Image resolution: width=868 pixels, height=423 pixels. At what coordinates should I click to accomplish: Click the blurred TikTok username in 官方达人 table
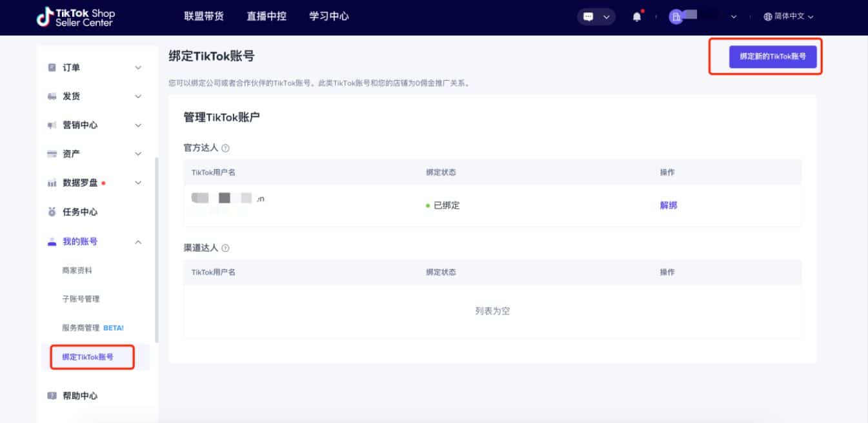tap(228, 199)
